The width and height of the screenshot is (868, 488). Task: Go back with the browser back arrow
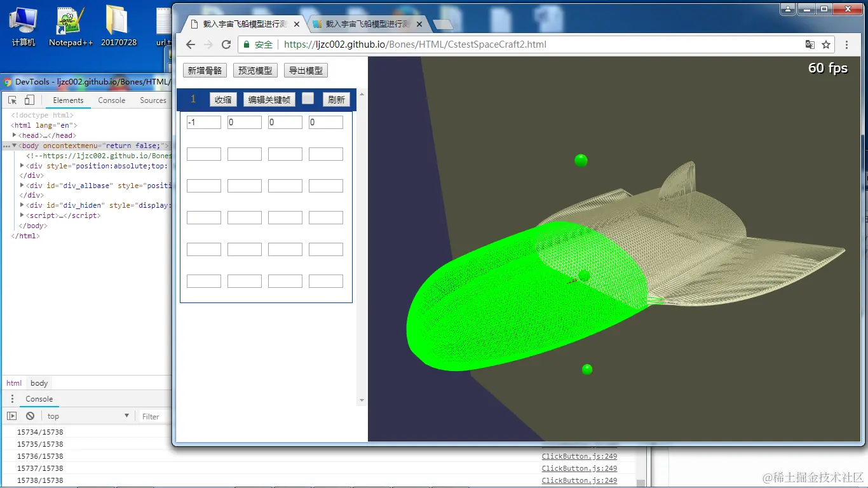[x=190, y=44]
